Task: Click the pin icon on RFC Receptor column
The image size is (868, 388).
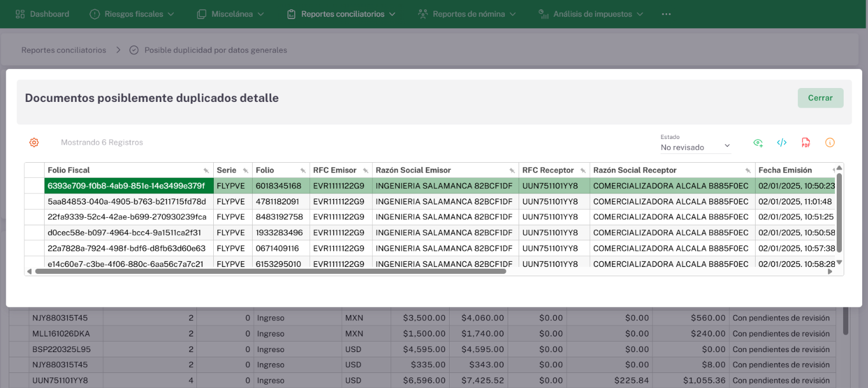Action: tap(583, 171)
